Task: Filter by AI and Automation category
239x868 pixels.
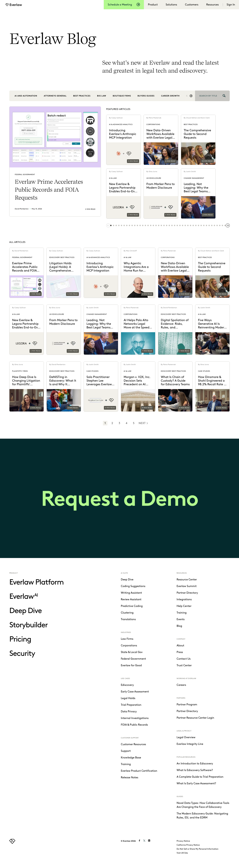Action: pyautogui.click(x=26, y=96)
